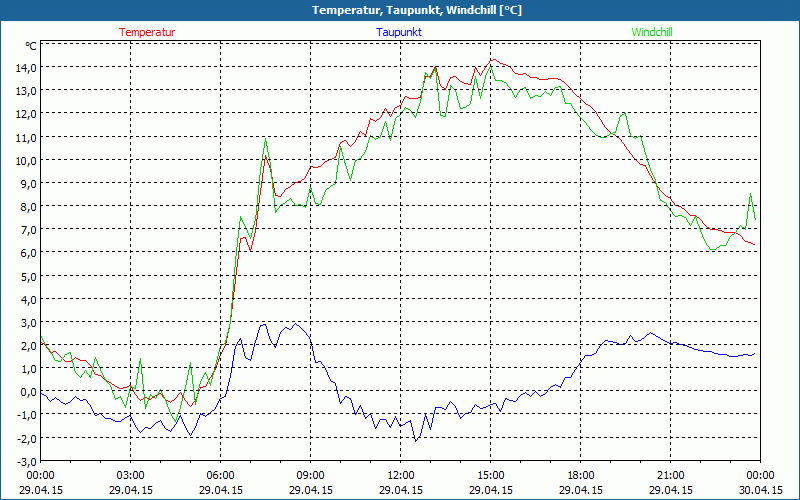The width and height of the screenshot is (800, 500).
Task: Select the 5,0 y-axis value
Action: coord(27,277)
